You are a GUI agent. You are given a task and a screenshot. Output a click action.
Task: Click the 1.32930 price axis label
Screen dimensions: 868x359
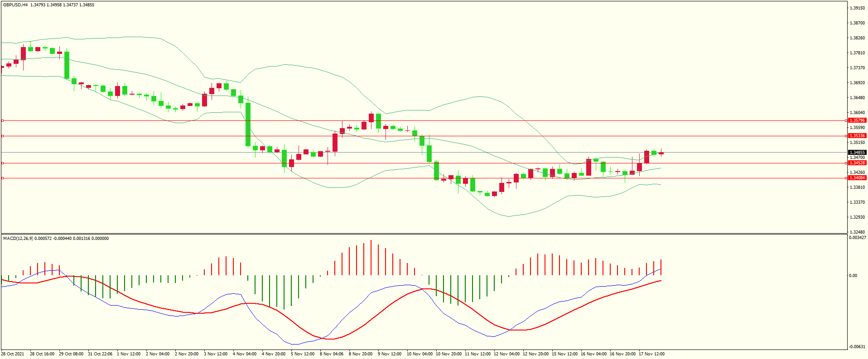(x=857, y=217)
